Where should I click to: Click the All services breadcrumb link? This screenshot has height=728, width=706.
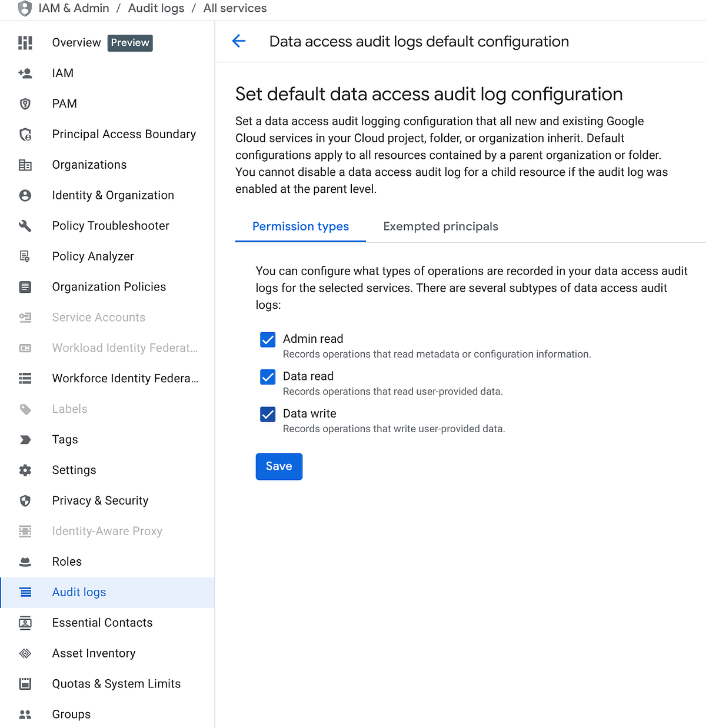(x=234, y=8)
